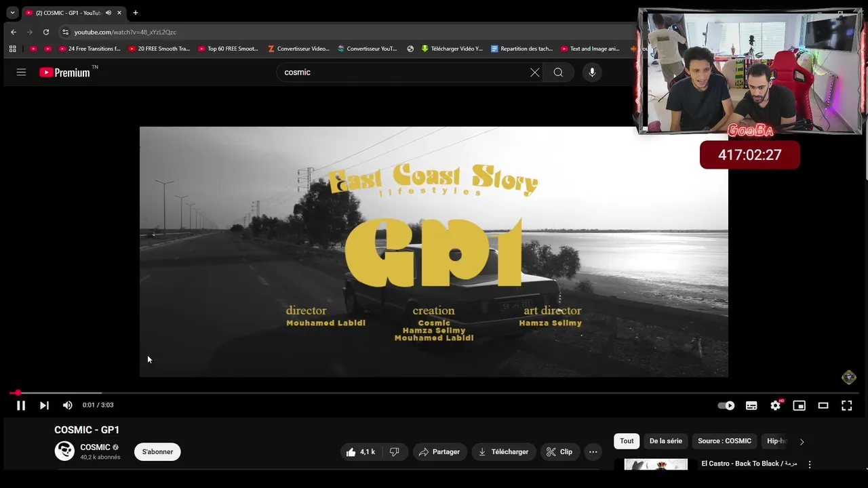Open 20 FREE Smooth Tra... bookmark
868x488 pixels.
click(x=159, y=49)
